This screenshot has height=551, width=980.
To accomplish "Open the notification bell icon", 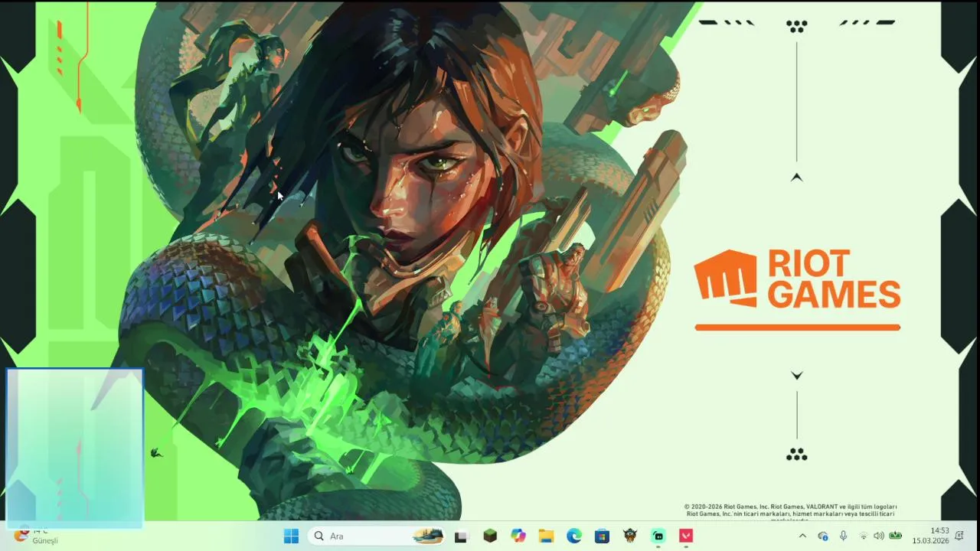I will [959, 536].
